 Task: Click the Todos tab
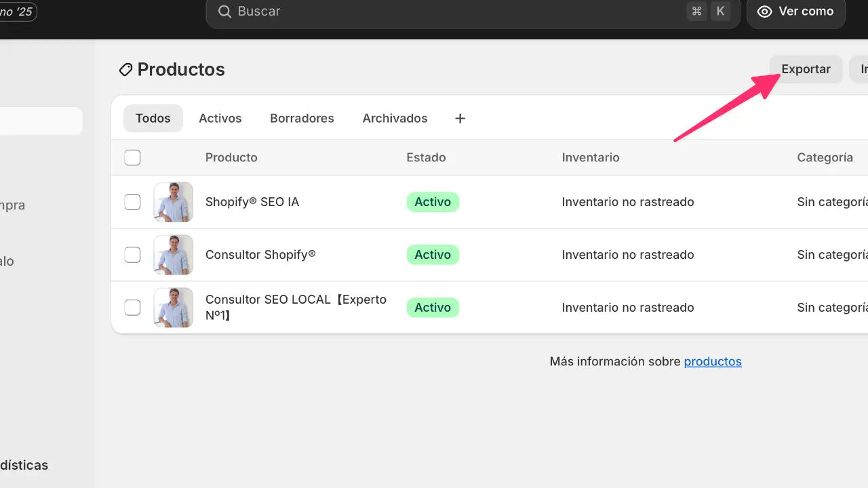point(153,118)
